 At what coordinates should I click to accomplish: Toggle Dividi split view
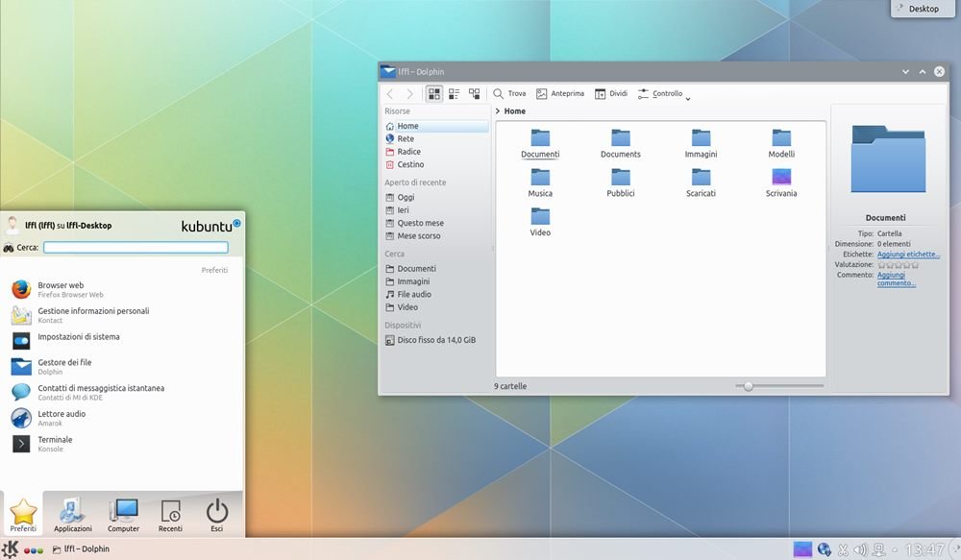coord(611,94)
